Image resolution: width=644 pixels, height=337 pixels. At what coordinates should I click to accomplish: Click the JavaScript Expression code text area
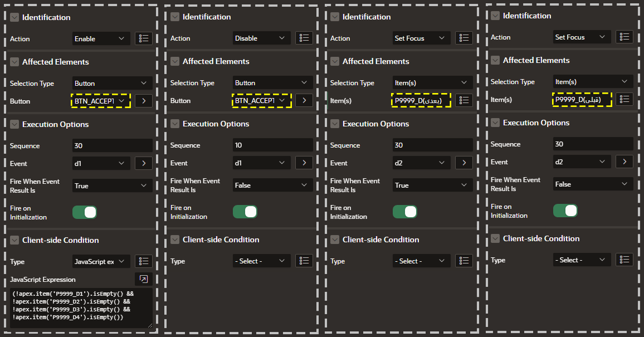(81, 308)
